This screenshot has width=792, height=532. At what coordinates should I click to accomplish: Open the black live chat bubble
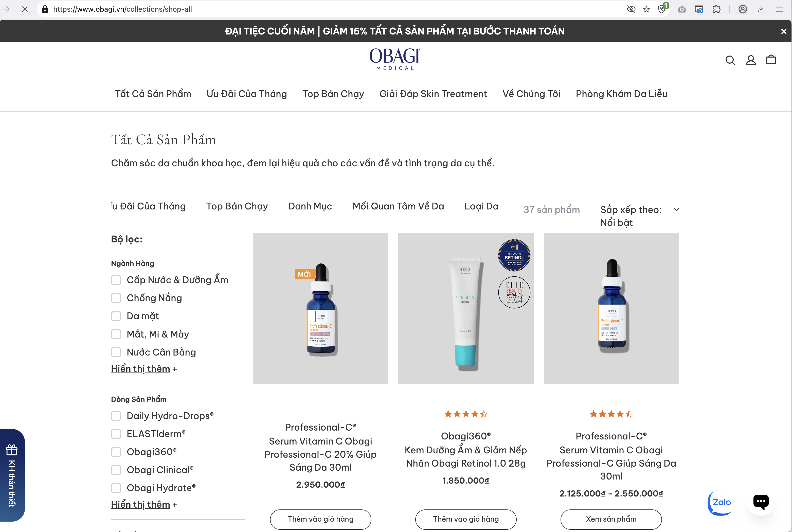[761, 502]
